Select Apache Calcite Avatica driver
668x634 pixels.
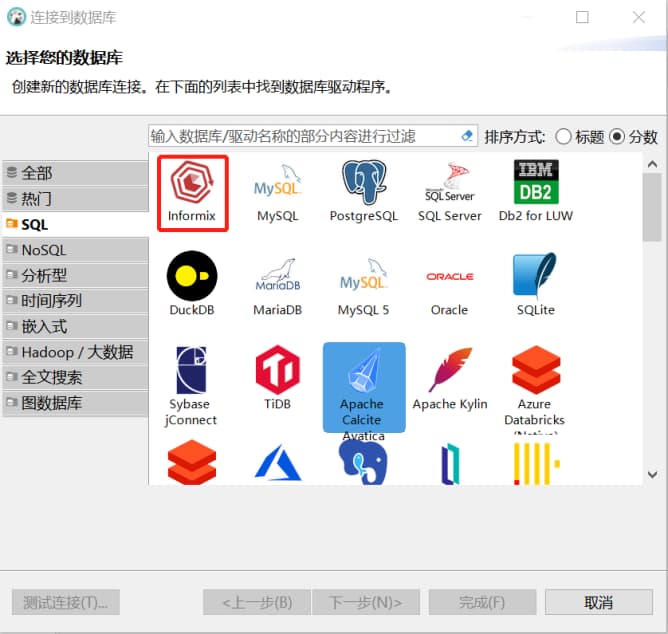[x=364, y=387]
